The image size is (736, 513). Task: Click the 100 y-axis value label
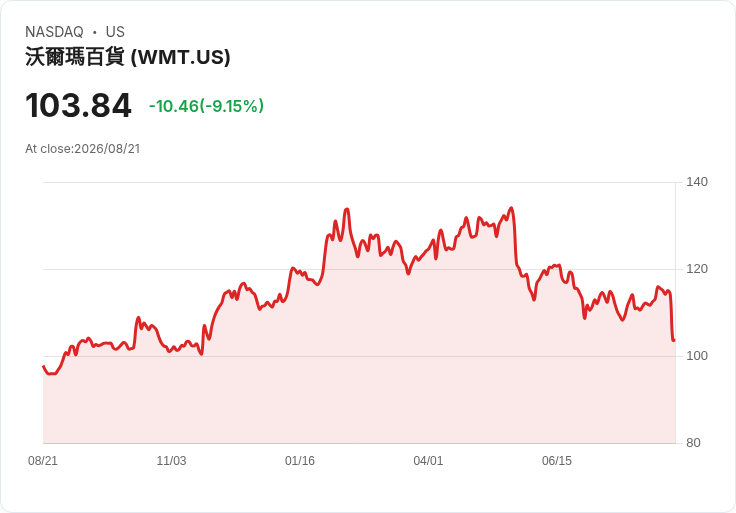pos(697,356)
